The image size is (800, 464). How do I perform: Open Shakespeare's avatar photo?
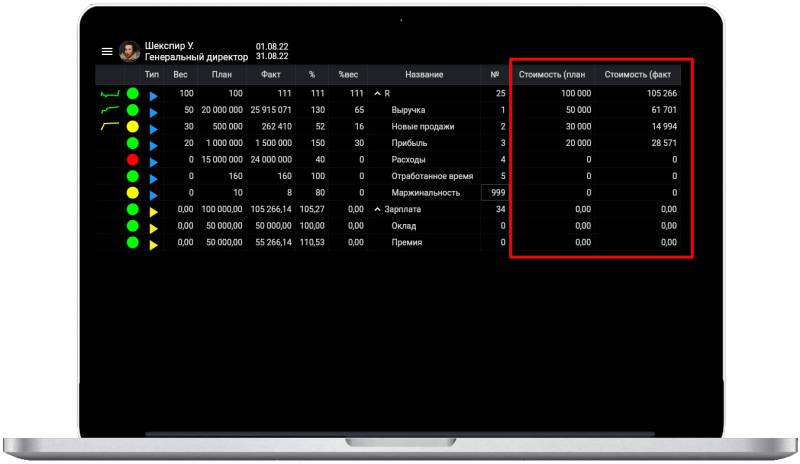coord(130,52)
